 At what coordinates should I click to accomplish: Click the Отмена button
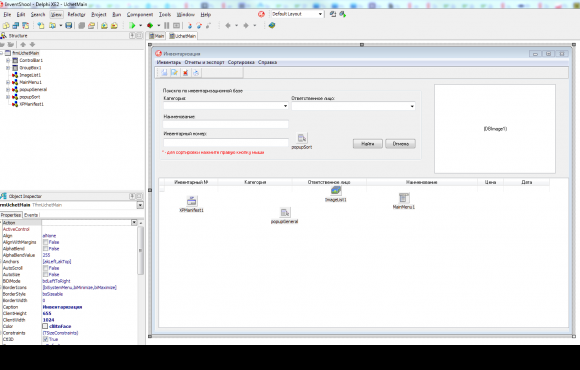pyautogui.click(x=400, y=144)
